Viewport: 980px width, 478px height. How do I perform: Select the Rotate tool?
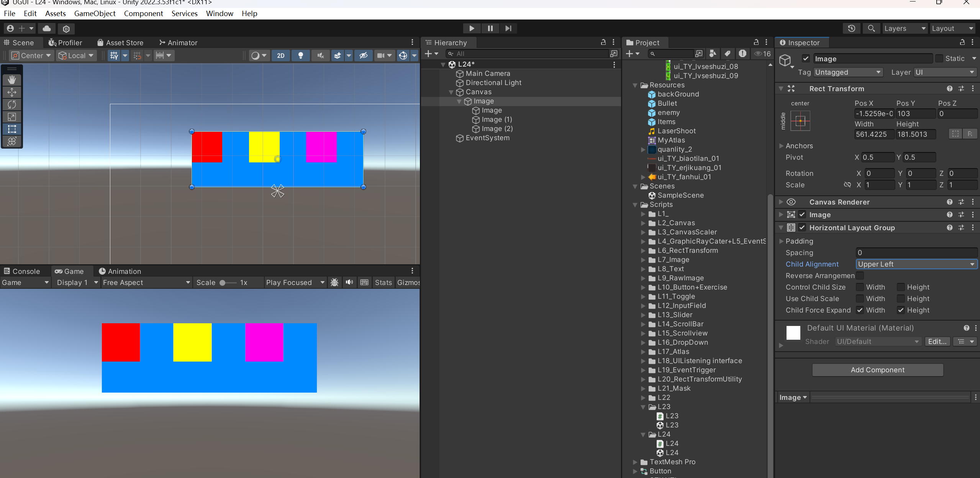point(12,104)
